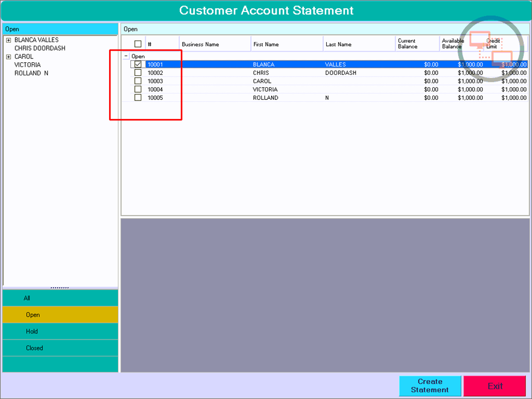
Task: Sort by Current Balance column header
Action: (x=417, y=44)
